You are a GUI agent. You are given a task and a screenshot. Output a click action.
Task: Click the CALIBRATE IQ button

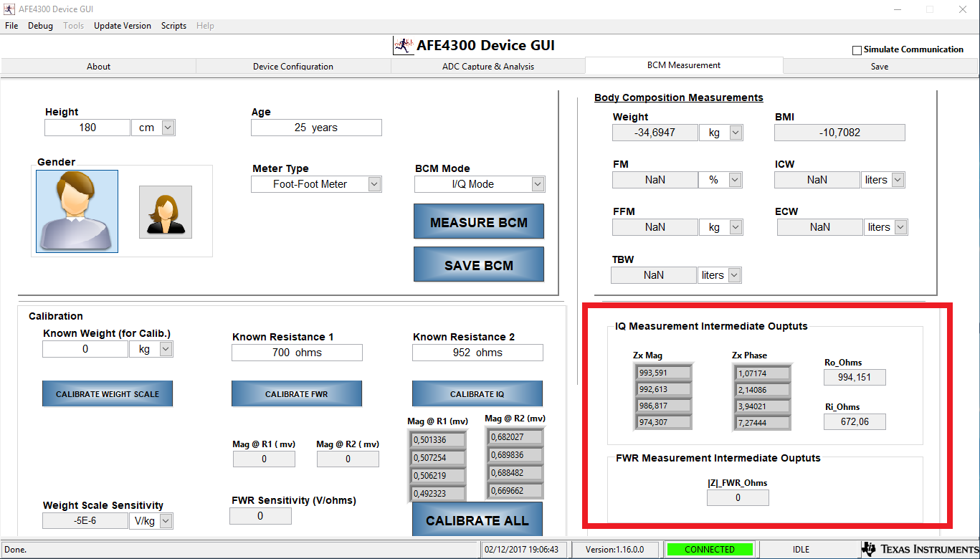pyautogui.click(x=477, y=393)
